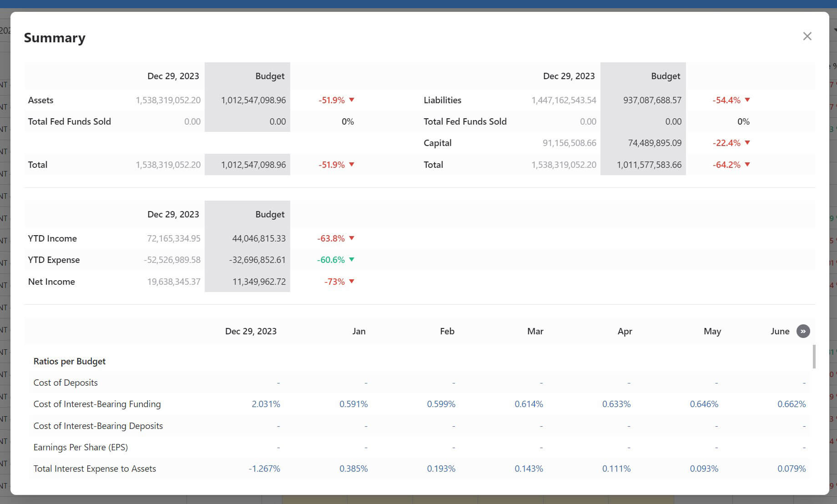Image resolution: width=837 pixels, height=504 pixels.
Task: Click the next months double-arrow button
Action: [803, 331]
